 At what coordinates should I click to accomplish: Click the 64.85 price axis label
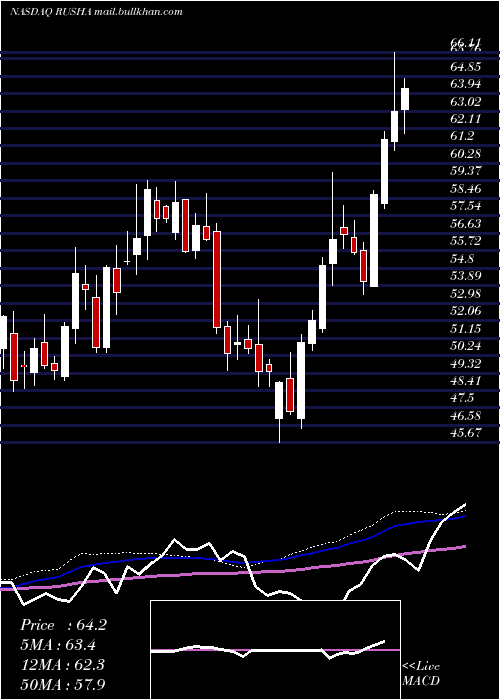(466, 67)
